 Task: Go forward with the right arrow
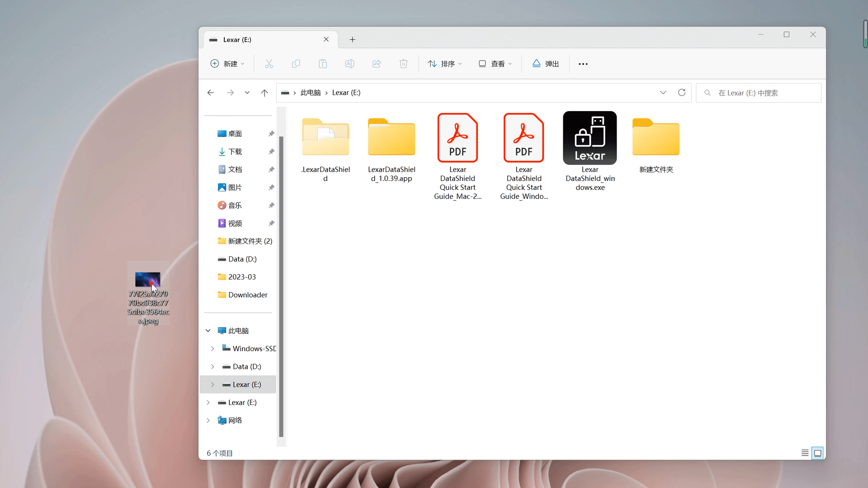click(x=231, y=93)
